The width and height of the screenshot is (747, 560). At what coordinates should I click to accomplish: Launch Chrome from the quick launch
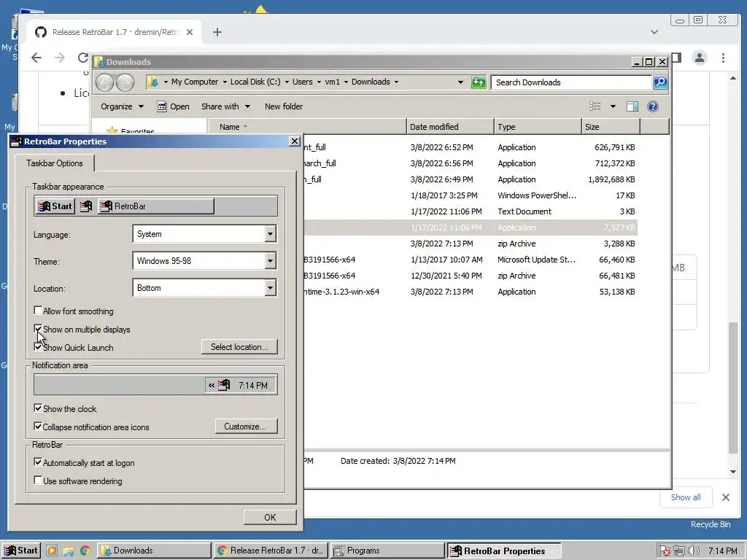(x=85, y=551)
